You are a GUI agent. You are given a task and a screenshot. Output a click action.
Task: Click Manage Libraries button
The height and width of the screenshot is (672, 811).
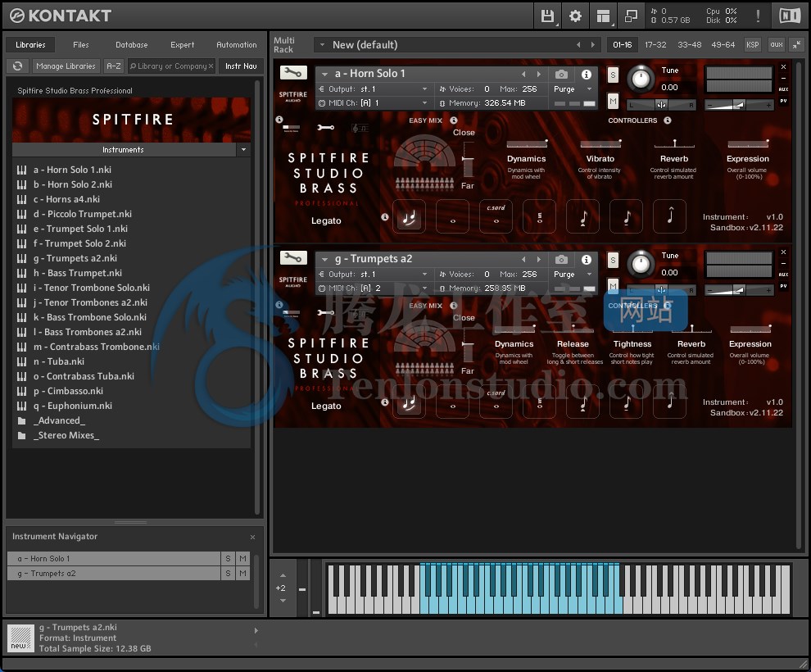tap(66, 66)
